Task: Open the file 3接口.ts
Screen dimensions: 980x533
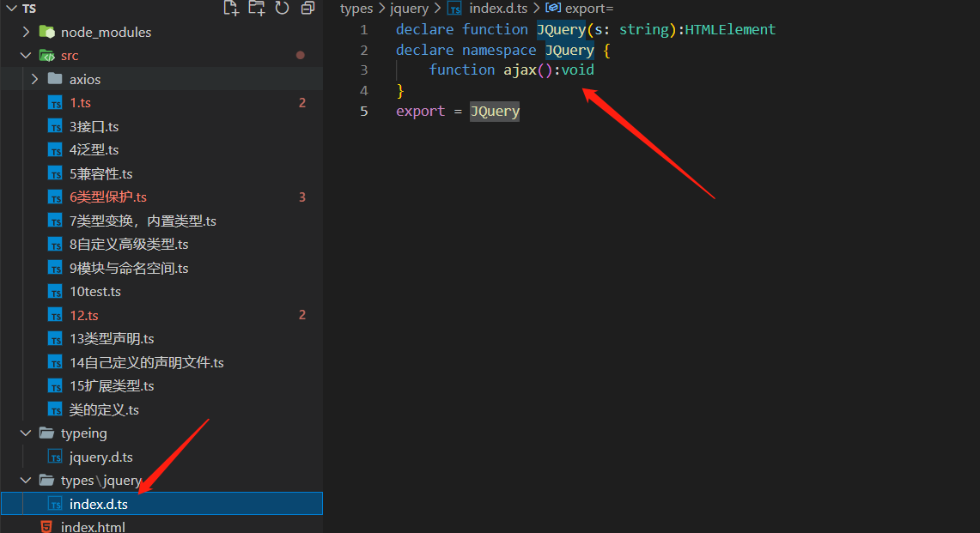Action: [94, 126]
